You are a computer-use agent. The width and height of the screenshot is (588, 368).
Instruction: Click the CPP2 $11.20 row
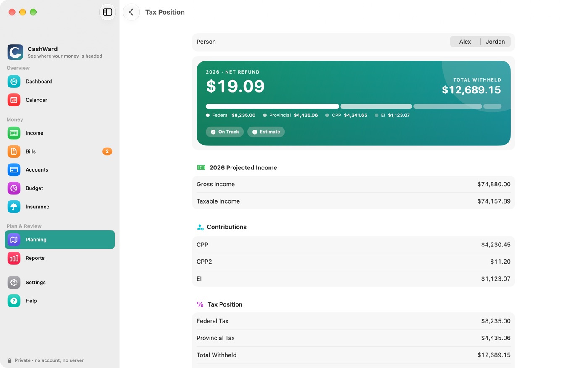pos(354,262)
